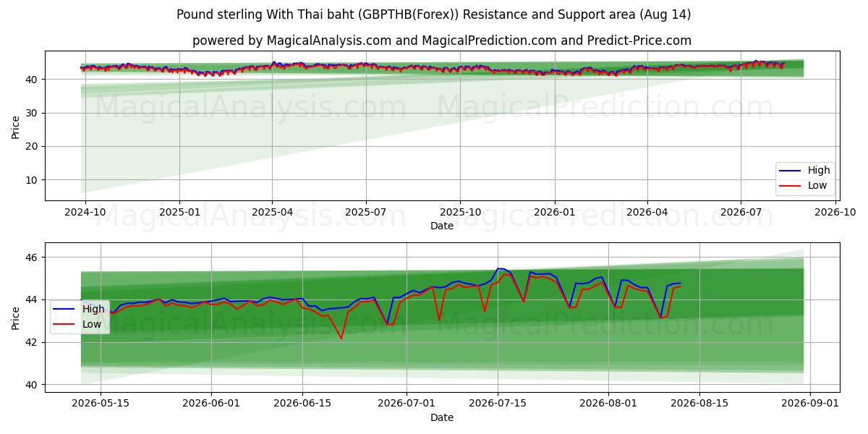Click the upper chart '2025-10' date tick label
Image resolution: width=868 pixels, height=434 pixels.
[459, 213]
